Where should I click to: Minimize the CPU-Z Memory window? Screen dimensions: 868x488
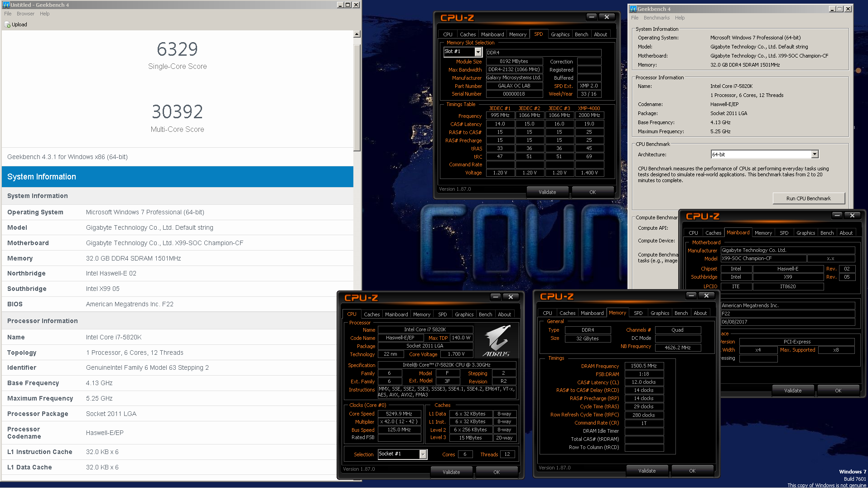pos(691,295)
